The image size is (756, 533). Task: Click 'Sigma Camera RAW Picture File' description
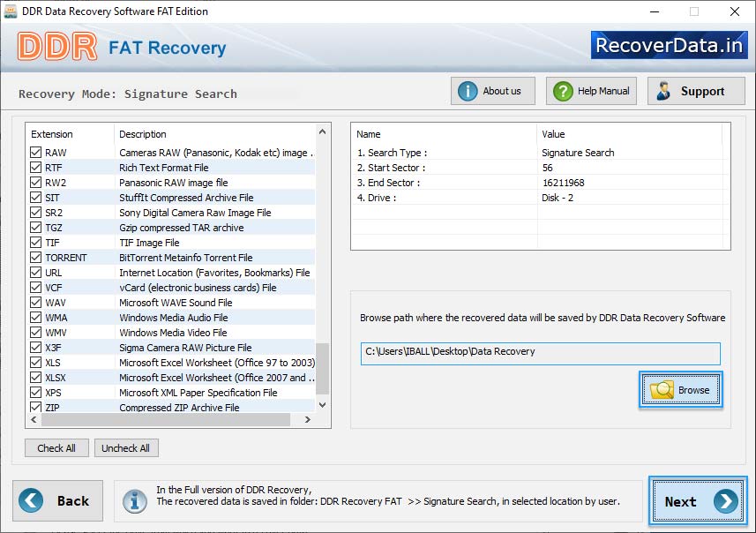(185, 348)
